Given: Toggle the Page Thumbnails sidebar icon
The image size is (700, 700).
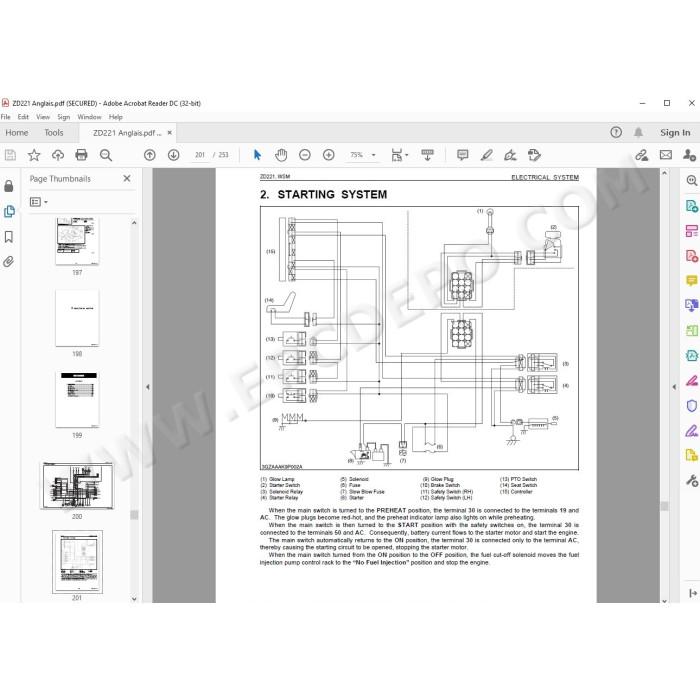Looking at the screenshot, I should 9,211.
